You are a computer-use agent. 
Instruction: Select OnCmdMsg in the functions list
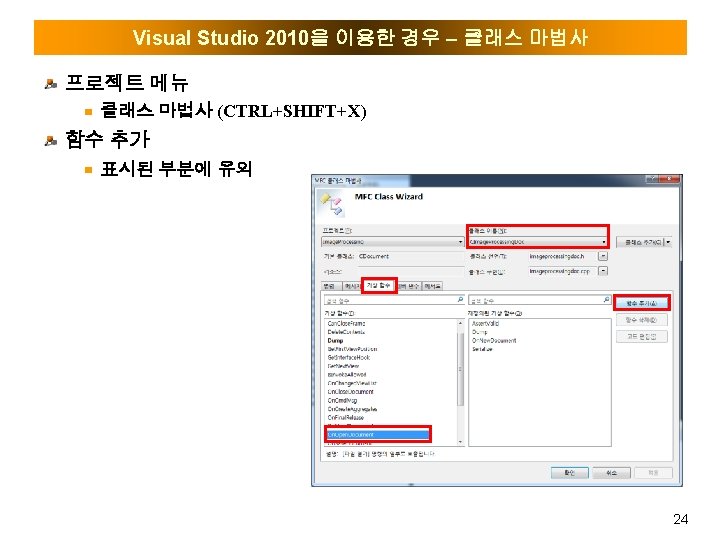coord(342,400)
